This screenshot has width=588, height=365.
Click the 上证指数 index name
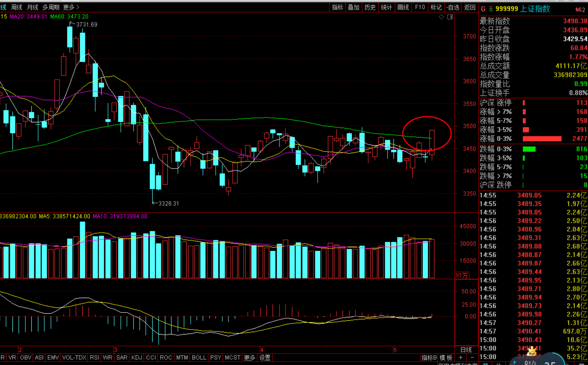(x=535, y=9)
